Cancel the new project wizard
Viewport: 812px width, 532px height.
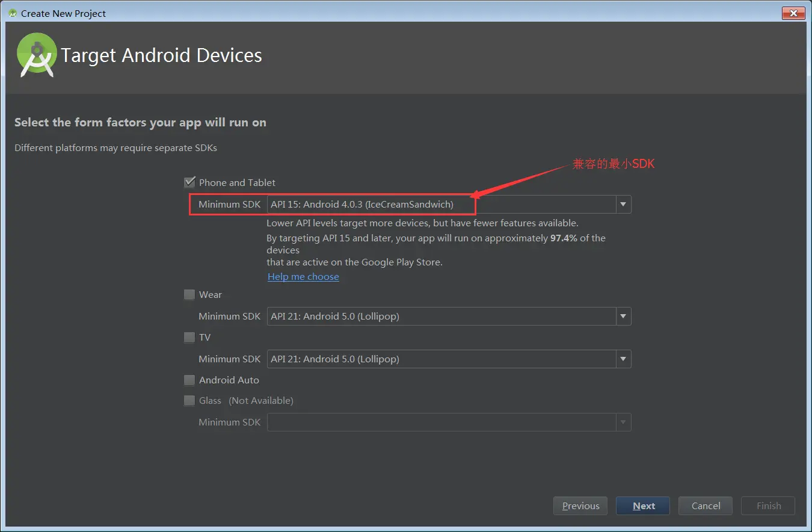[706, 506]
